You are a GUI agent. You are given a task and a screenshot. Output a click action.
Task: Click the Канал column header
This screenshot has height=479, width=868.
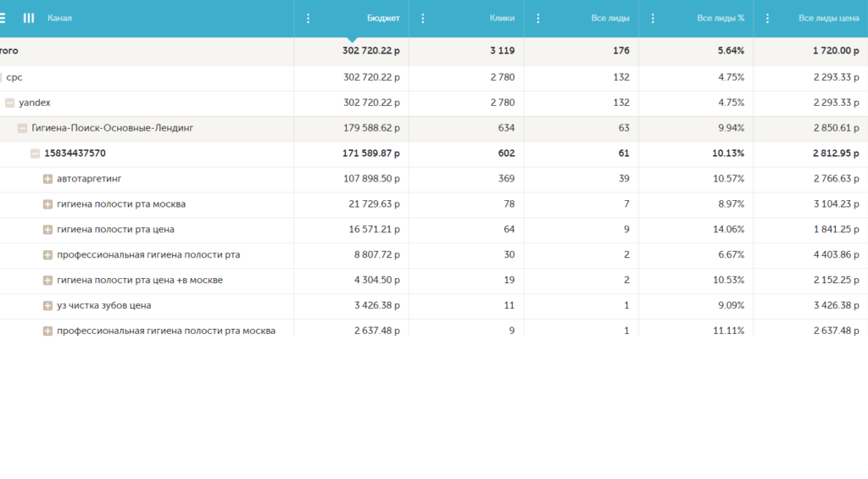(x=59, y=18)
